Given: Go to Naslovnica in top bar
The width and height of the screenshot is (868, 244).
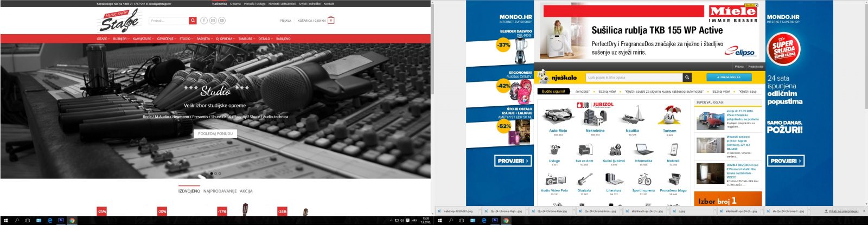Looking at the screenshot, I should 219,4.
